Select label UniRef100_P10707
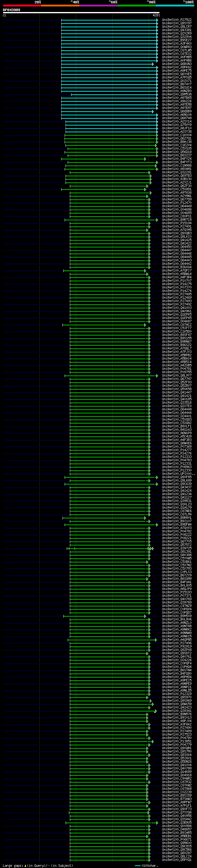Image resolution: width=197 pixels, height=868 pixels. click(x=176, y=281)
